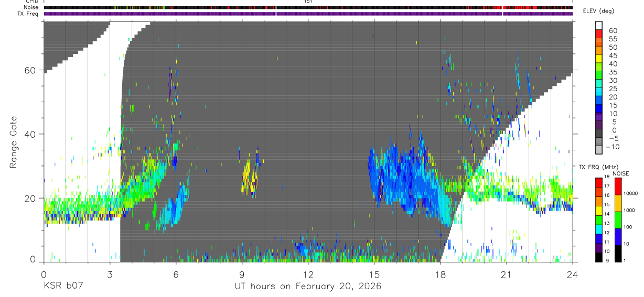Image resolution: width=644 pixels, height=297 pixels.
Task: Click the green 100–1000 NOISE colorbar segment
Action: tap(618, 219)
